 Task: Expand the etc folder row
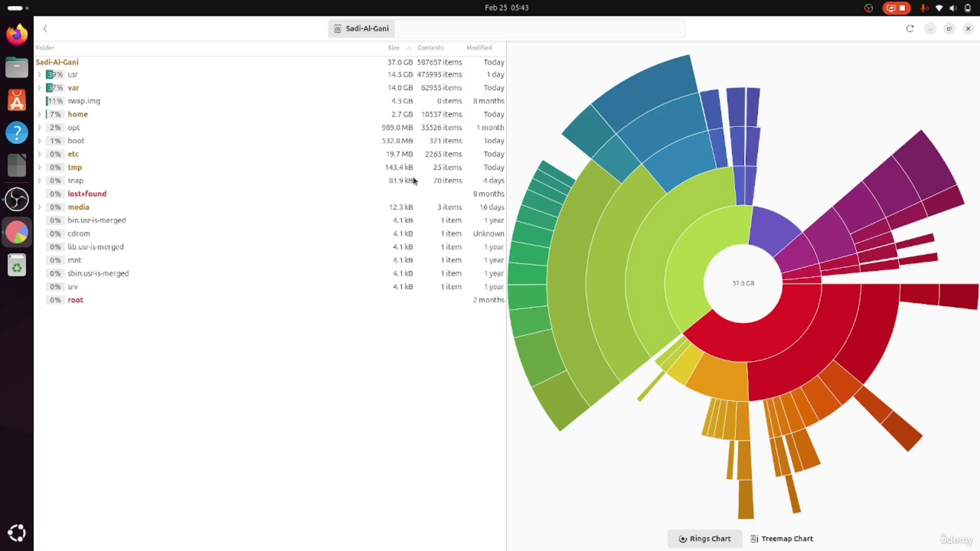(39, 154)
